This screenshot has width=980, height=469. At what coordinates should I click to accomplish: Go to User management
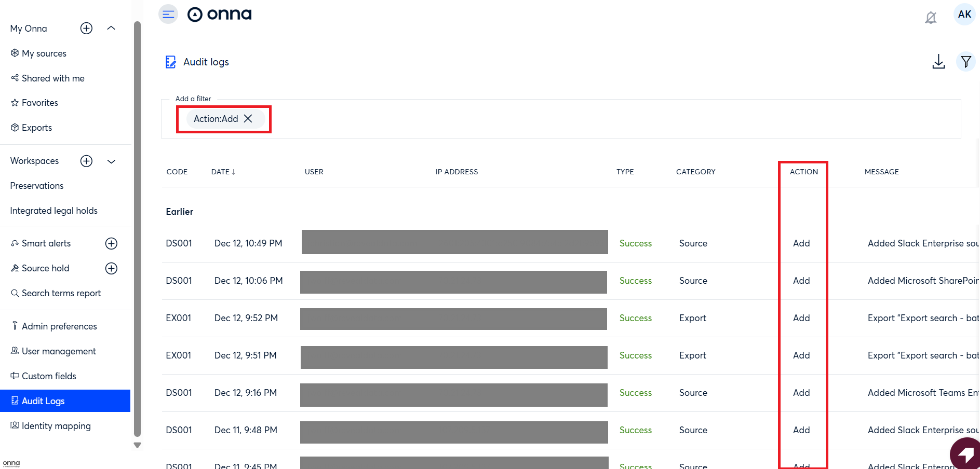(59, 351)
